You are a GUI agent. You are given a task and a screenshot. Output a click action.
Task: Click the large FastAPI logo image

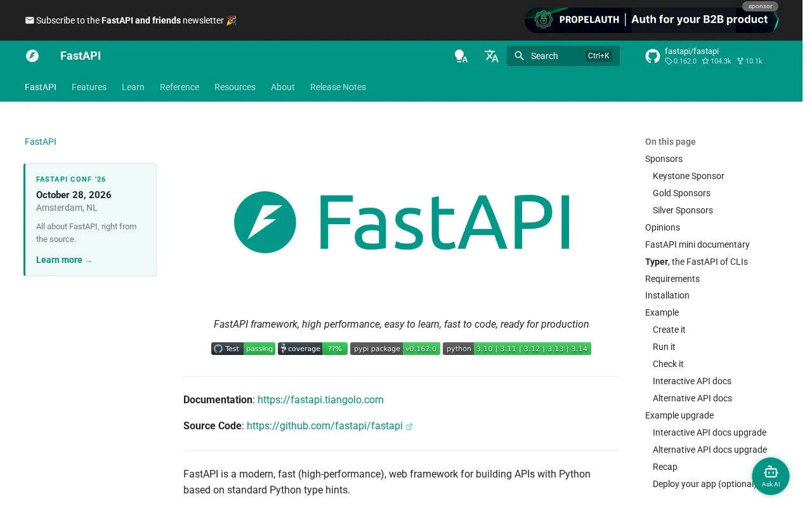pos(402,222)
